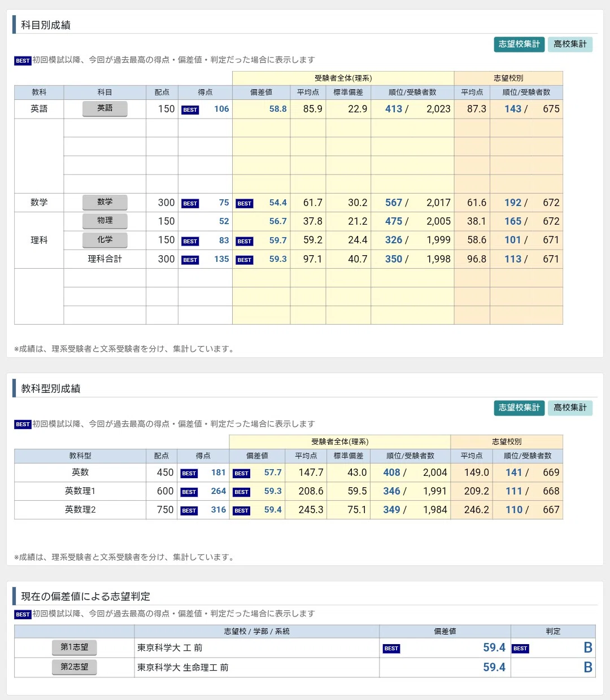Click English examinee count 2,023
Image resolution: width=610 pixels, height=700 pixels.
pyautogui.click(x=438, y=109)
